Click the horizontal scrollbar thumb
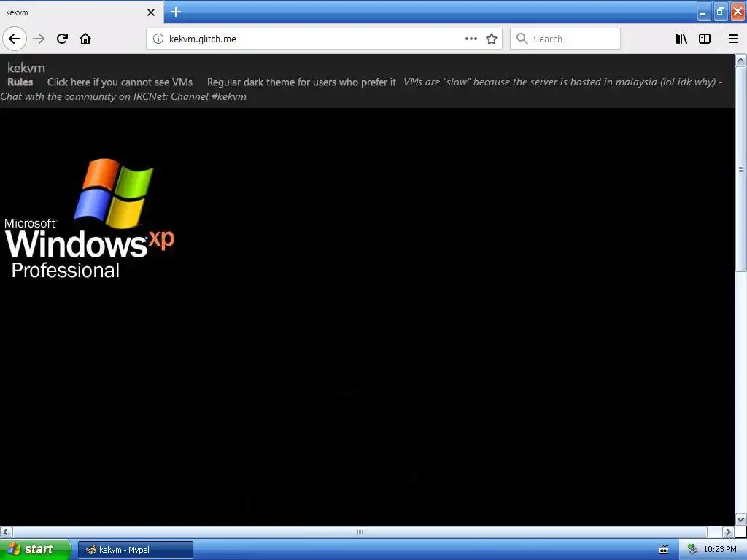Image resolution: width=747 pixels, height=560 pixels. click(360, 532)
